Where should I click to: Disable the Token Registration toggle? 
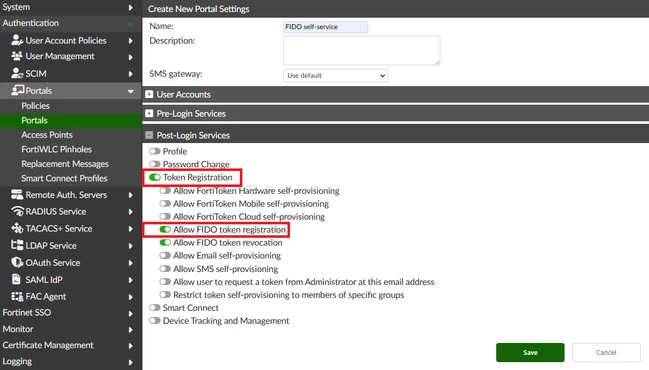click(x=155, y=177)
